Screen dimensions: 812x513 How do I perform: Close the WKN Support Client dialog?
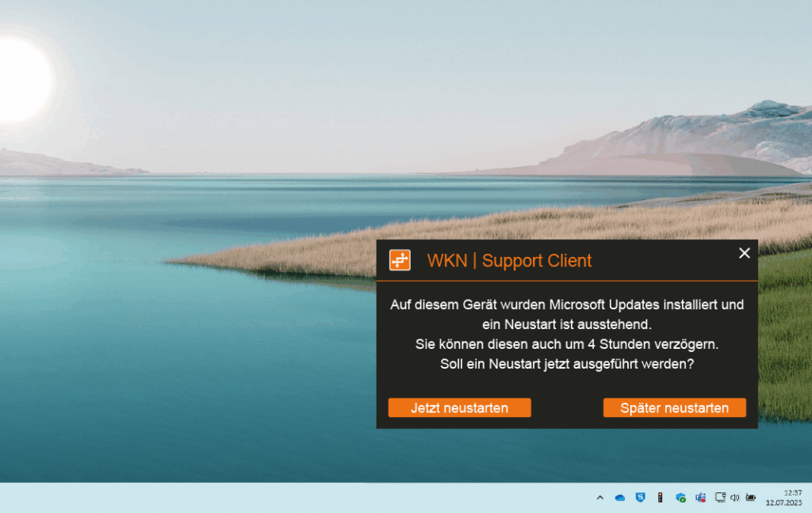744,253
